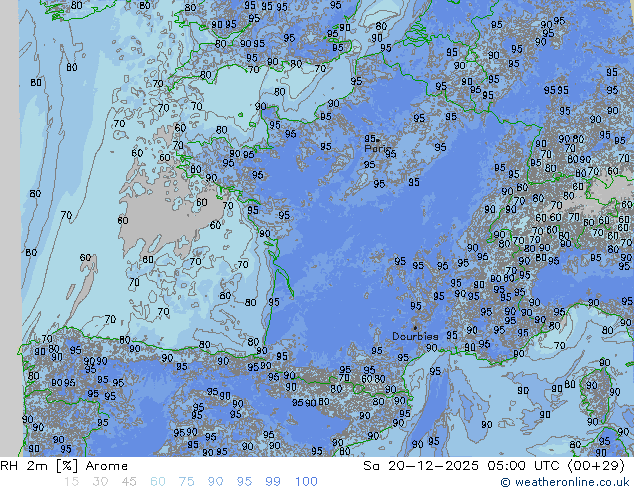Click the weatheronline.co.uk copyright text

click(565, 482)
